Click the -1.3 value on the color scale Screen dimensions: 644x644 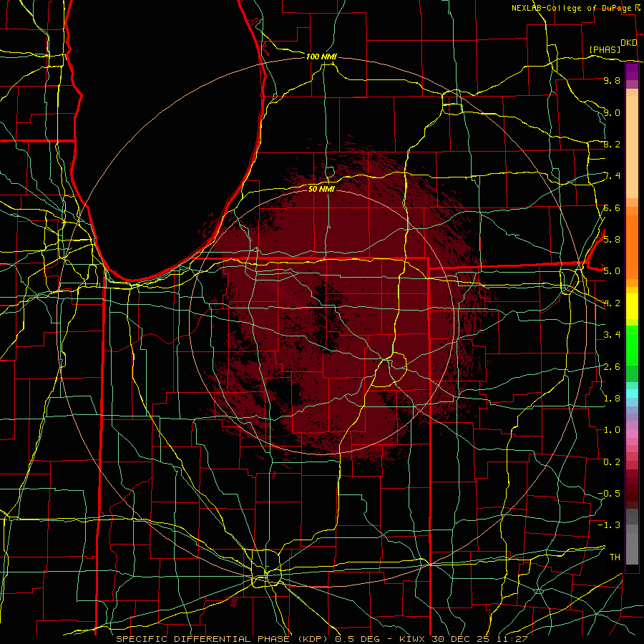[609, 525]
